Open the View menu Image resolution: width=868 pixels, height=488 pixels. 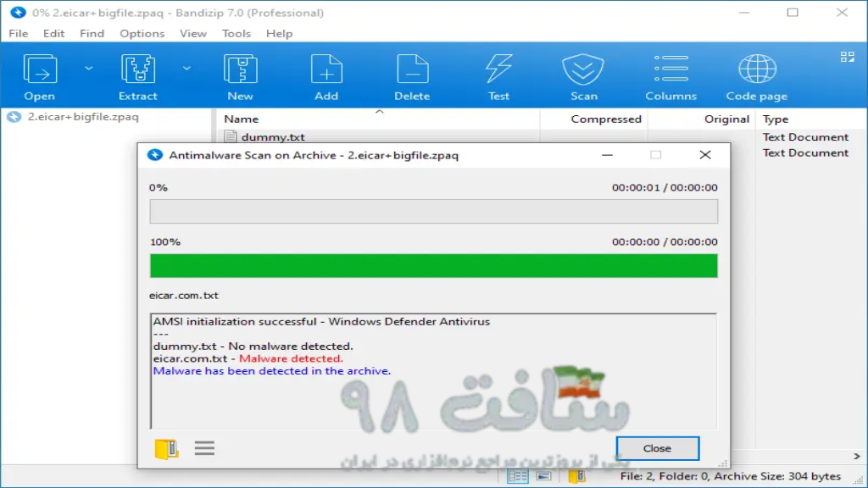point(193,33)
